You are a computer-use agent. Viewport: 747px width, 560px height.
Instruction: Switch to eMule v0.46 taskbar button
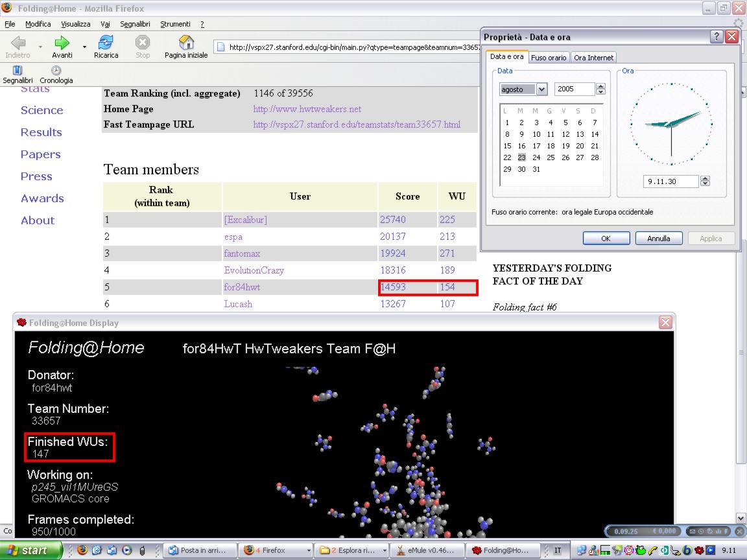coord(427,550)
